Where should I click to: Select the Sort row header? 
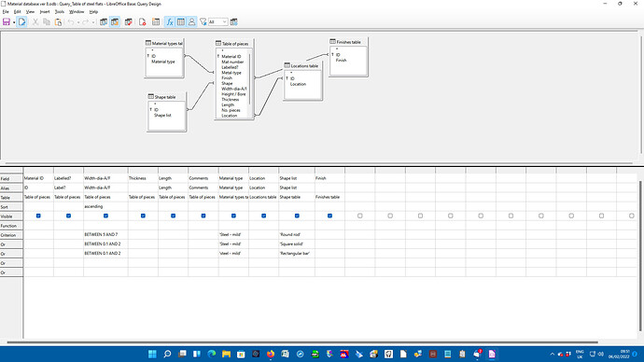[x=11, y=207]
